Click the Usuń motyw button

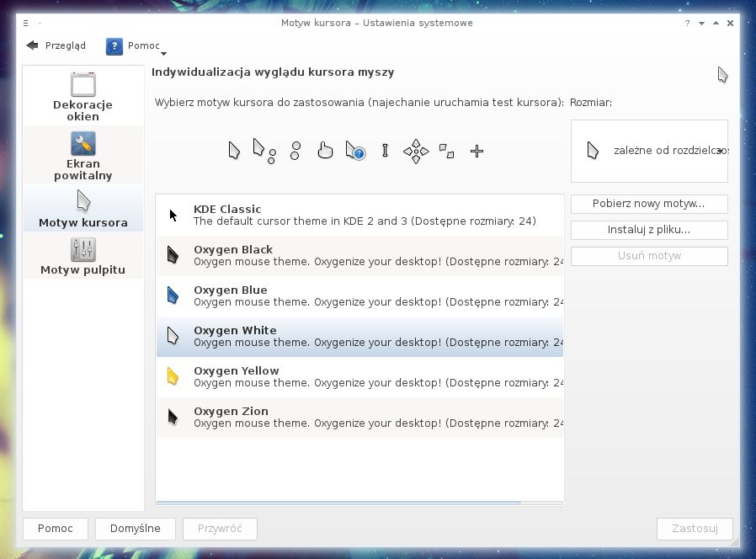[649, 256]
